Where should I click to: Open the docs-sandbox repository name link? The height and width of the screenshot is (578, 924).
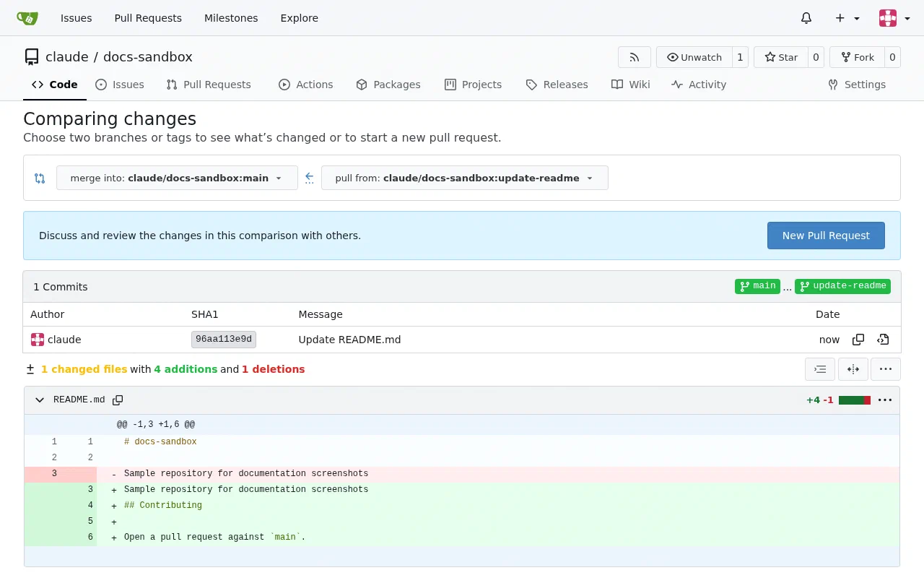coord(148,57)
